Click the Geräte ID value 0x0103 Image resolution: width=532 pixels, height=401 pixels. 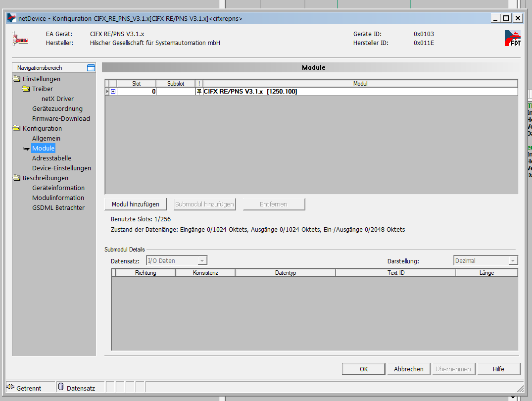pyautogui.click(x=424, y=34)
